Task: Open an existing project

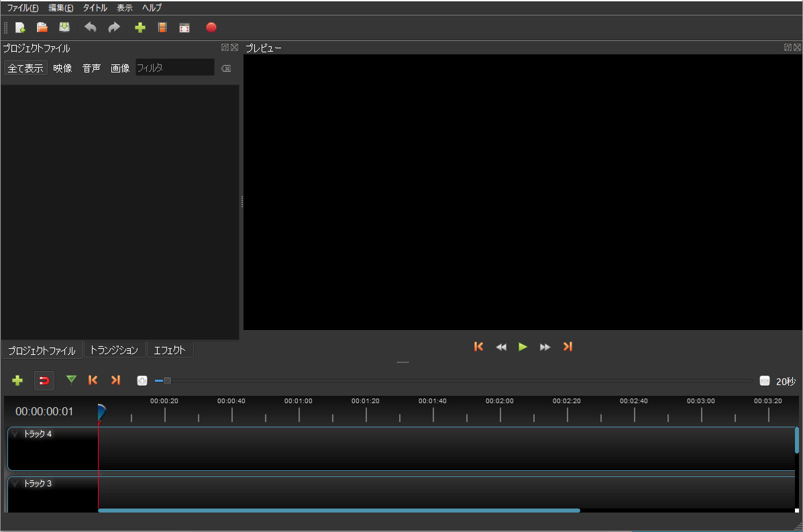Action: (x=42, y=28)
